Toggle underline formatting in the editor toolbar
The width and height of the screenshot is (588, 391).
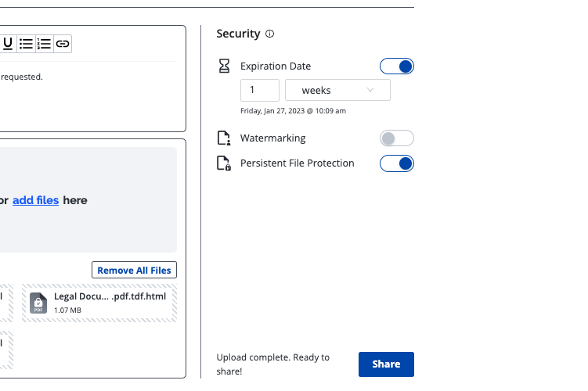pos(8,44)
